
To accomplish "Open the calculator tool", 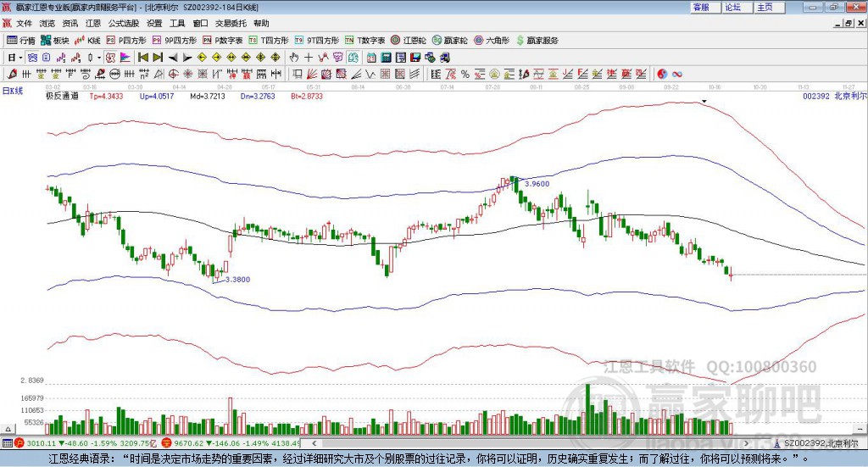I will pos(386,58).
